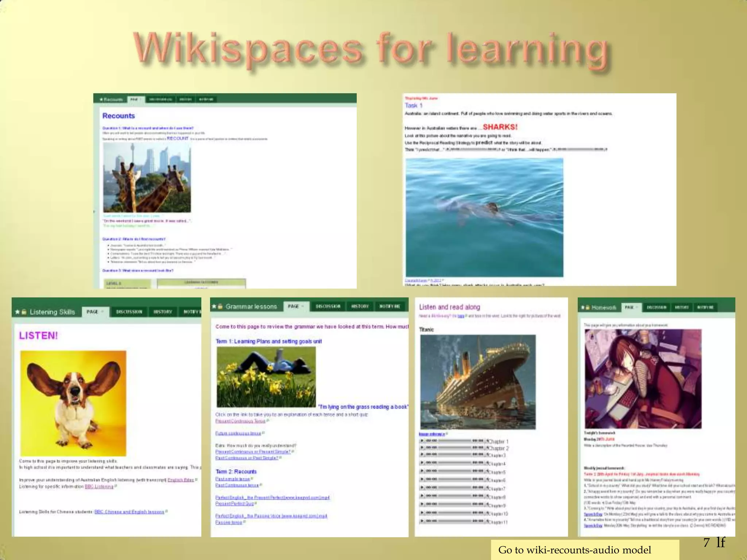This screenshot has height=560, width=747.
Task: Click the basset hound image
Action: point(73,403)
